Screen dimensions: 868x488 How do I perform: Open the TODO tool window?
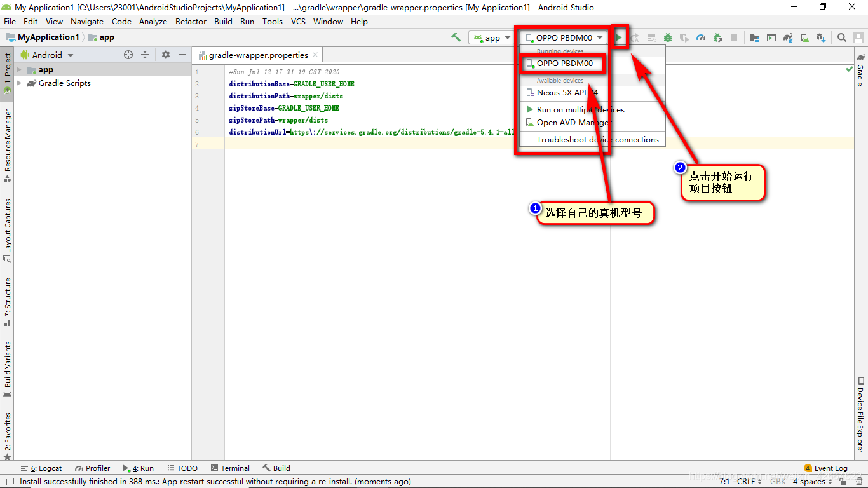182,468
